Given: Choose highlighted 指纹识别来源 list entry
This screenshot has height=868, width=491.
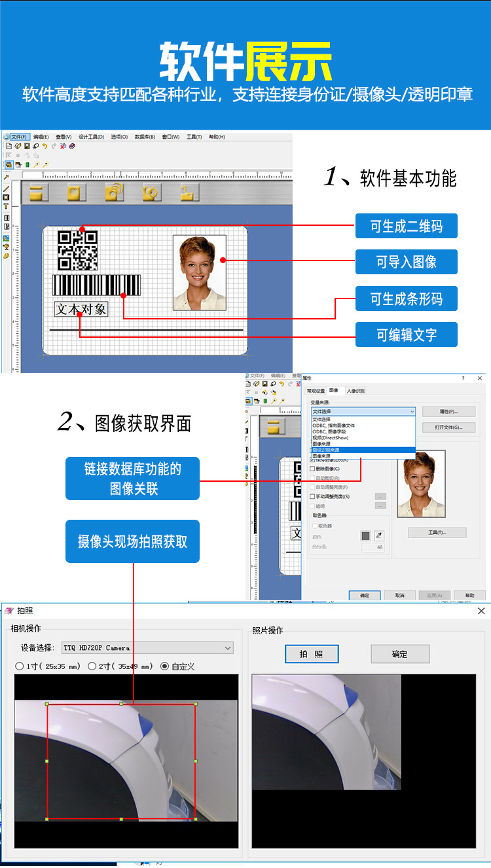Looking at the screenshot, I should tap(363, 450).
